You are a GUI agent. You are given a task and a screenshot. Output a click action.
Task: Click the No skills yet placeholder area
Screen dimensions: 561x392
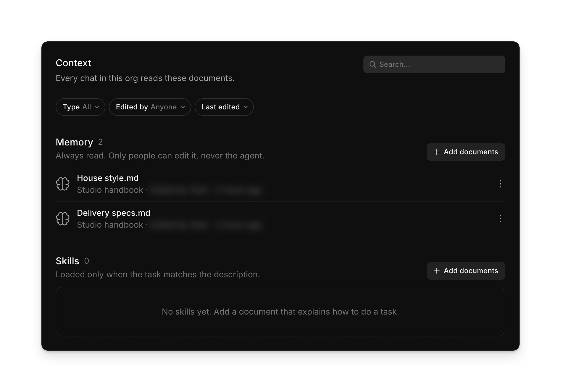click(x=280, y=312)
